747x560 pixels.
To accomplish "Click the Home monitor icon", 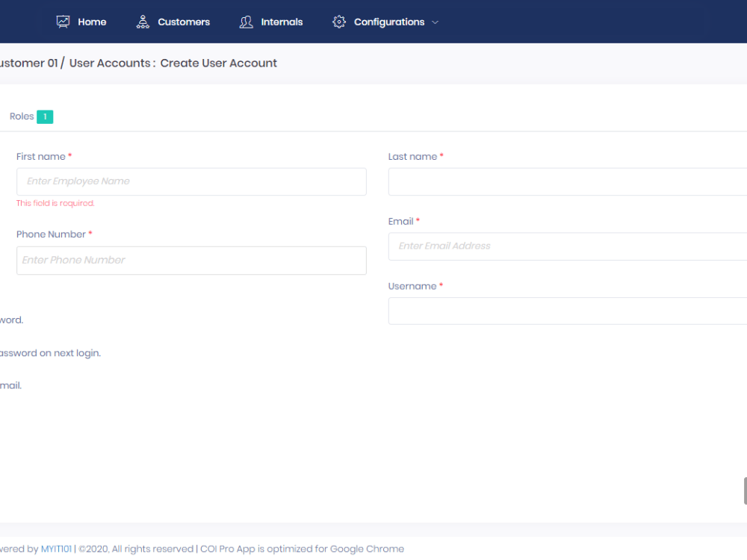I will (62, 22).
